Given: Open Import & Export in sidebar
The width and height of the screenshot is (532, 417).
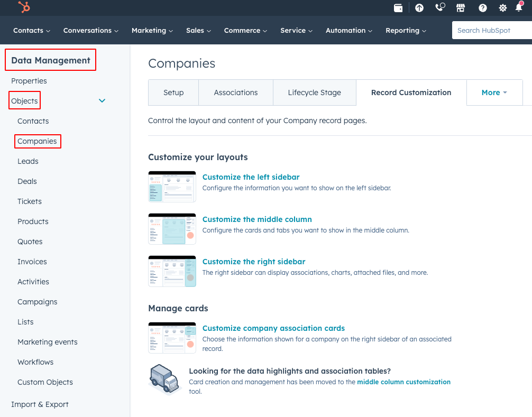Looking at the screenshot, I should (x=40, y=404).
